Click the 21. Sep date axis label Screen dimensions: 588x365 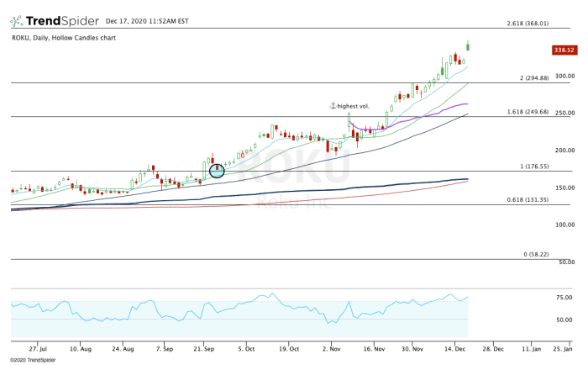203,349
